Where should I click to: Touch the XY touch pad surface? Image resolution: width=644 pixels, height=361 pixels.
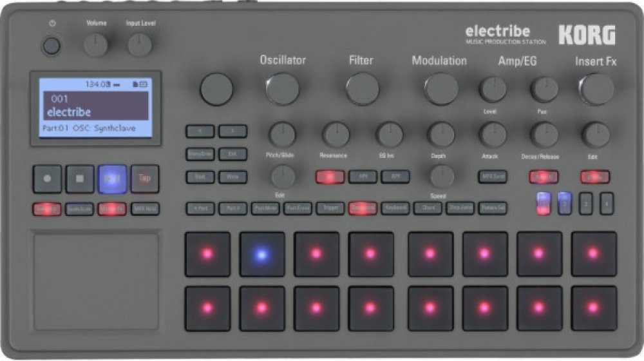96,281
